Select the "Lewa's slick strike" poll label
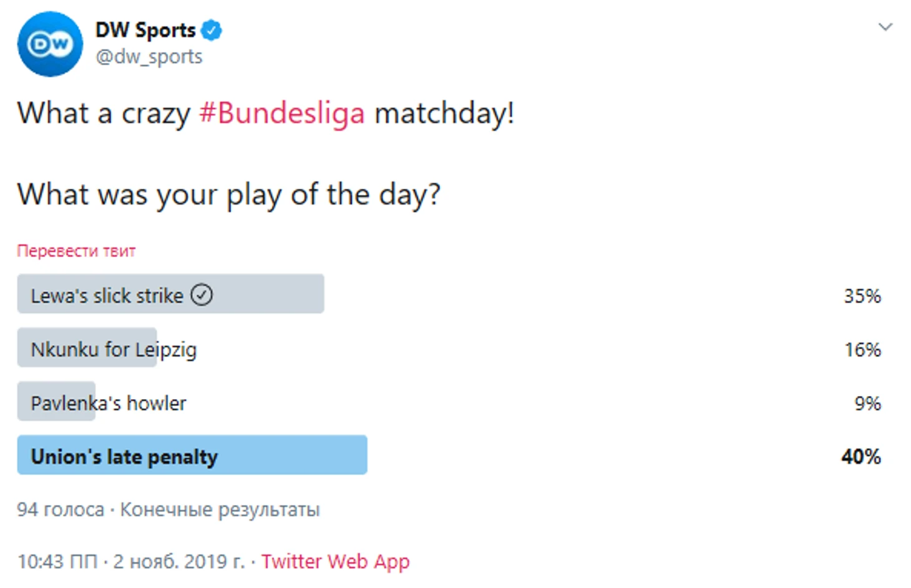This screenshot has width=911, height=588. (107, 296)
